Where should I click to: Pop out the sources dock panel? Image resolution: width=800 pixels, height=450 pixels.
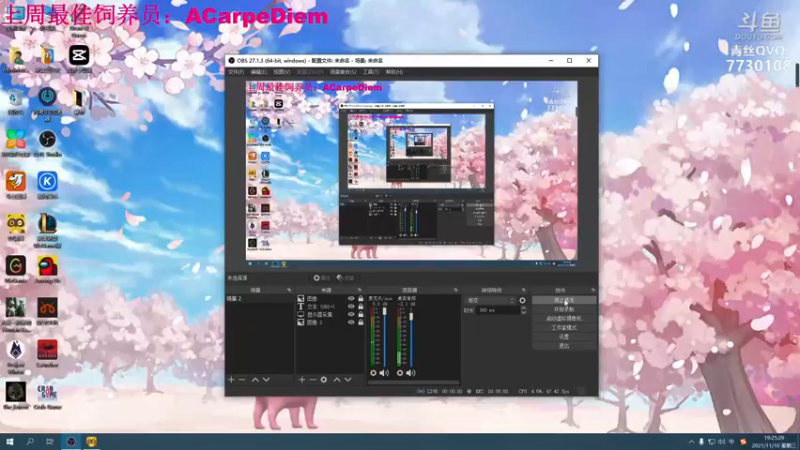[359, 290]
